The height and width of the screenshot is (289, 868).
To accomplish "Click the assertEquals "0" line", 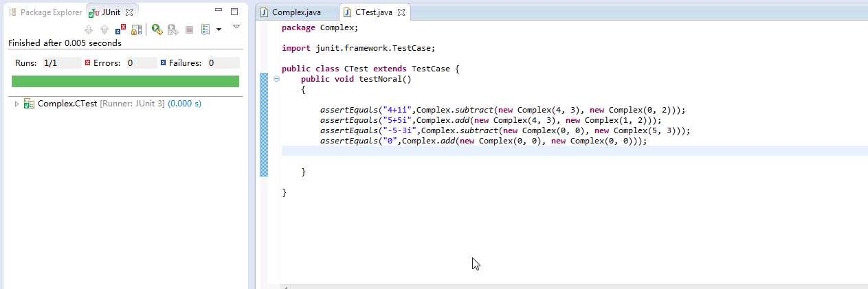I will tap(484, 141).
